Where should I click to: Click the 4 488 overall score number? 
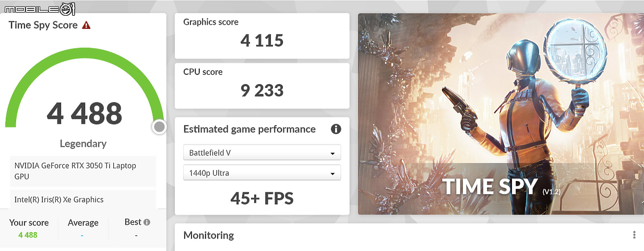pos(84,113)
